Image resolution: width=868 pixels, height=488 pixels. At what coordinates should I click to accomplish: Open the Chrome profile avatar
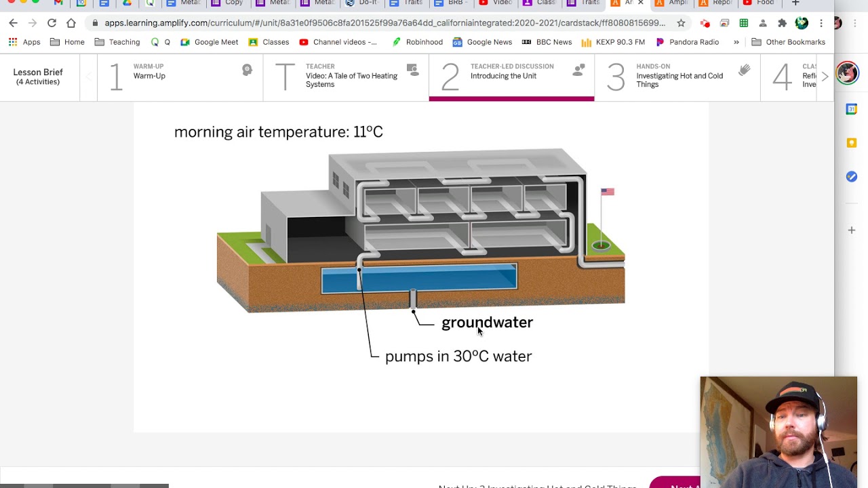click(802, 23)
